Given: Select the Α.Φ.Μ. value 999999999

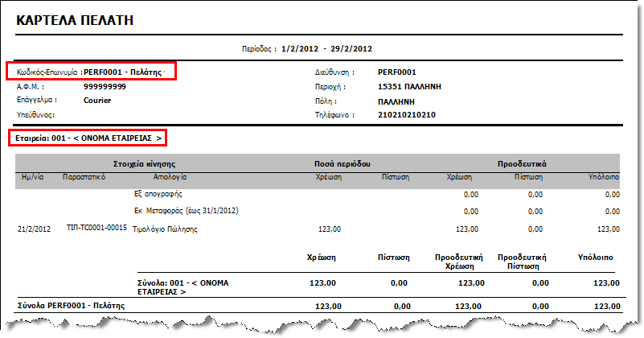Looking at the screenshot, I should click(x=105, y=87).
